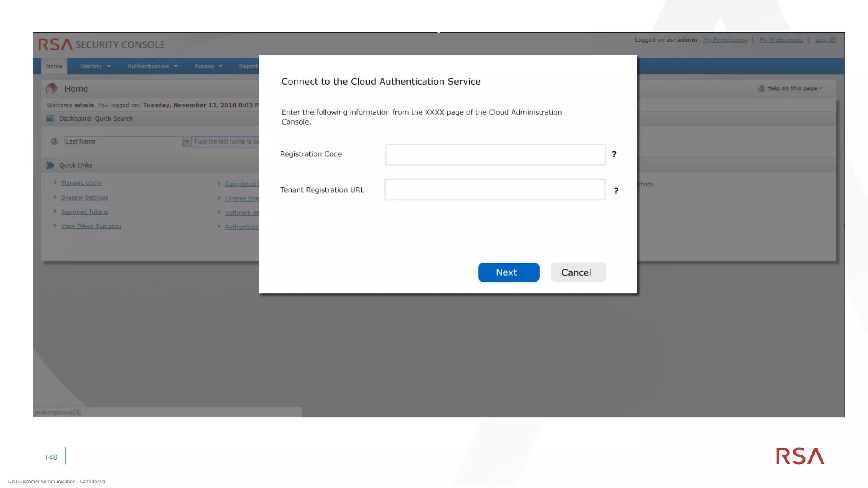Open the Access menu

click(x=208, y=66)
